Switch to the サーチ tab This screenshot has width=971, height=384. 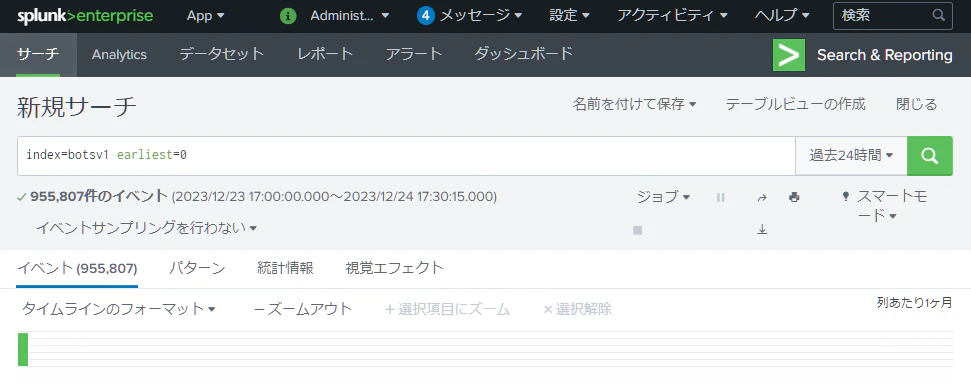point(38,55)
